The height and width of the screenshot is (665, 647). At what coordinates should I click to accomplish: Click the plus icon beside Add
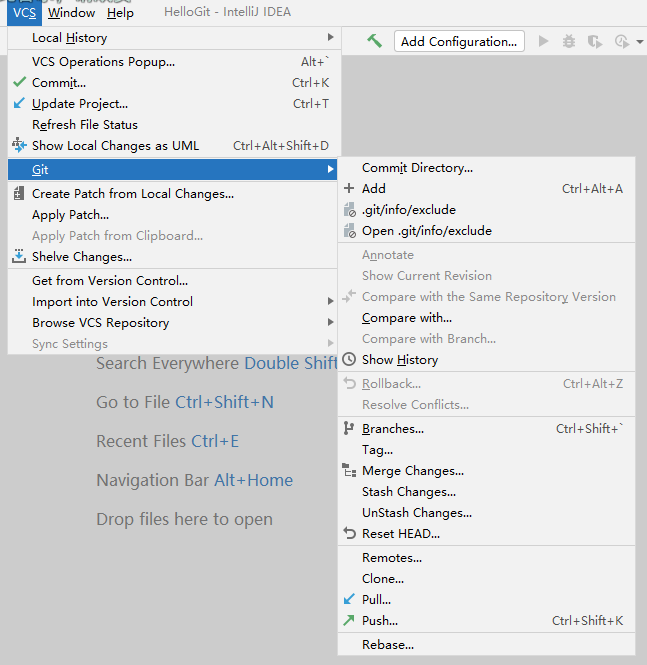tap(349, 188)
